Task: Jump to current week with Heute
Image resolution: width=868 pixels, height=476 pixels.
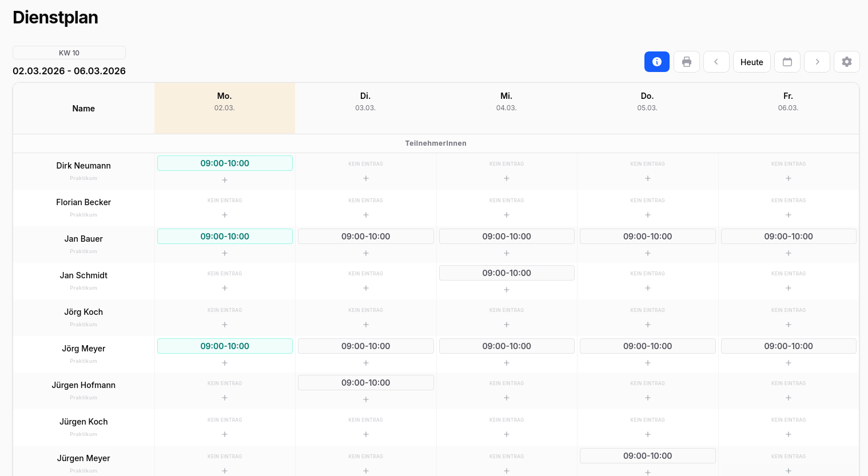Action: click(x=751, y=62)
